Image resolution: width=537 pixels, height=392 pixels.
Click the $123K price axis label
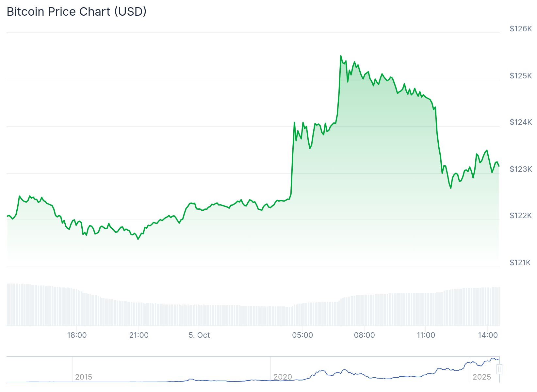pyautogui.click(x=521, y=169)
